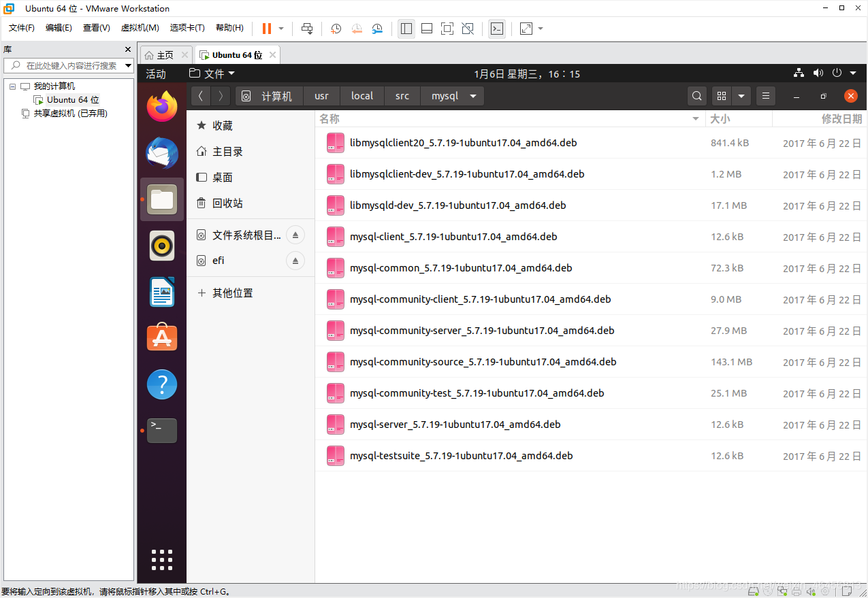Toggle grid/list view in Files
Image resolution: width=868 pixels, height=598 pixels.
click(722, 96)
